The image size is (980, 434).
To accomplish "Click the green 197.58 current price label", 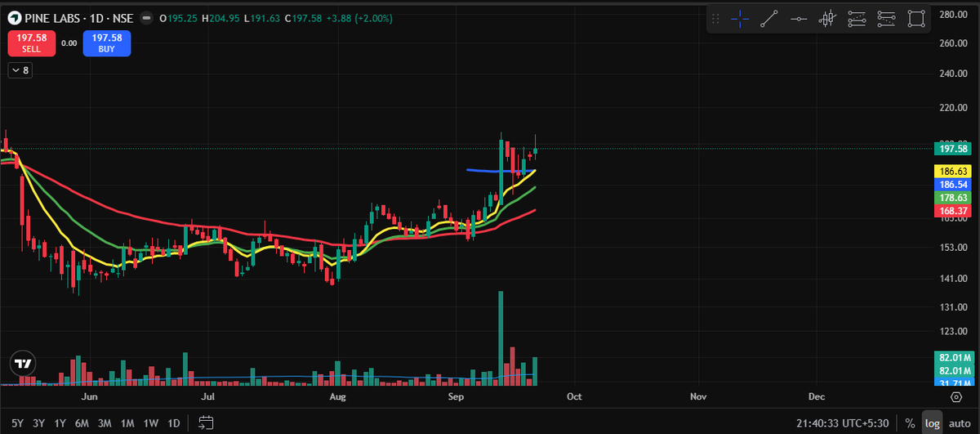I will click(x=951, y=148).
